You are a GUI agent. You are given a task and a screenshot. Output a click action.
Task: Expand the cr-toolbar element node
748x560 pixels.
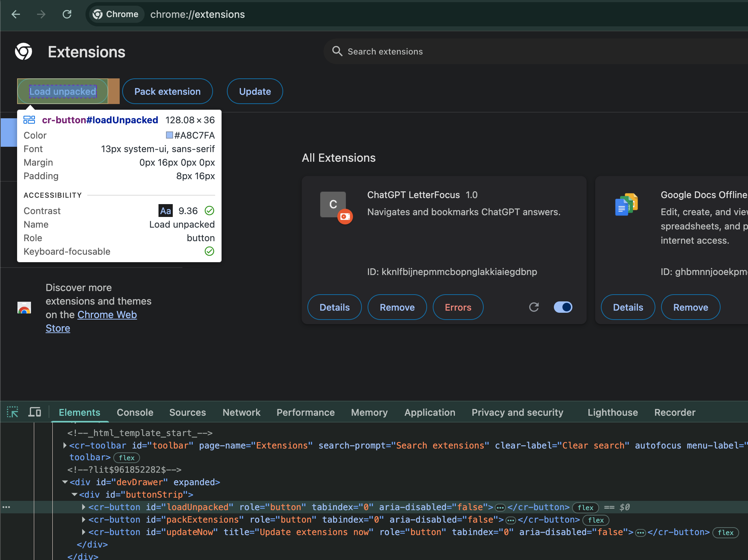coord(65,445)
